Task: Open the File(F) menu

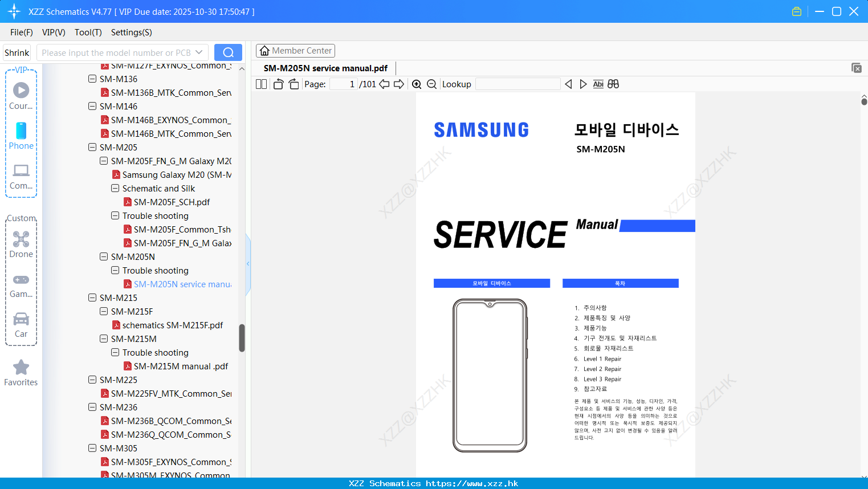Action: [x=22, y=32]
